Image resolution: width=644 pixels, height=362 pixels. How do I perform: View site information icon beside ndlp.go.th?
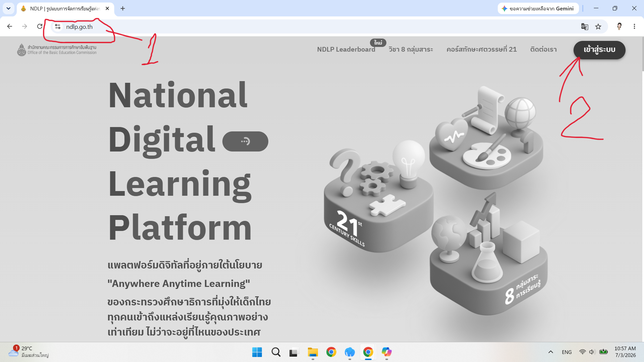point(58,26)
